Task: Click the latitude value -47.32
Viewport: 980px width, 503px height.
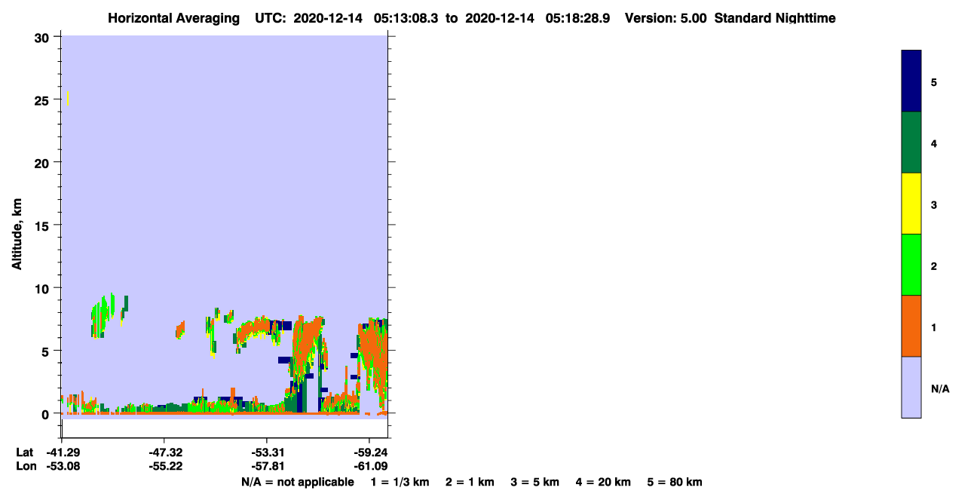Action: coord(164,452)
